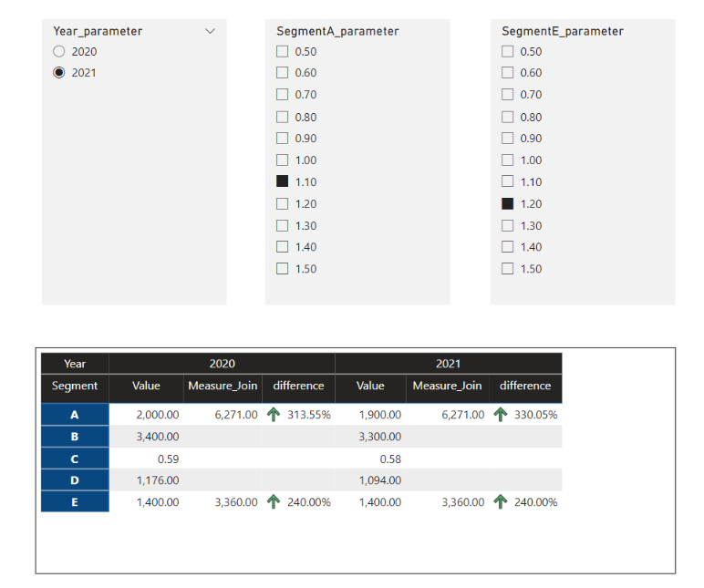
Task: Click the up arrow icon beside 330.05%
Action: tap(500, 414)
